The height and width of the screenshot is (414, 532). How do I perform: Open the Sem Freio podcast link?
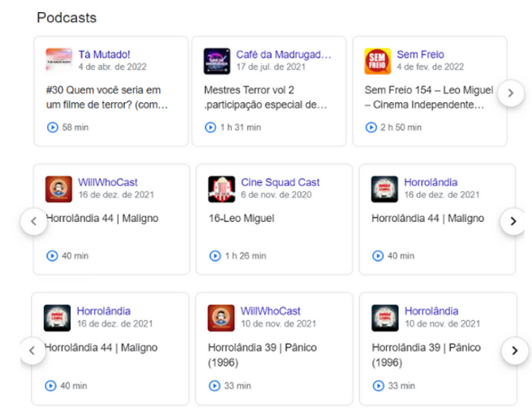click(420, 54)
